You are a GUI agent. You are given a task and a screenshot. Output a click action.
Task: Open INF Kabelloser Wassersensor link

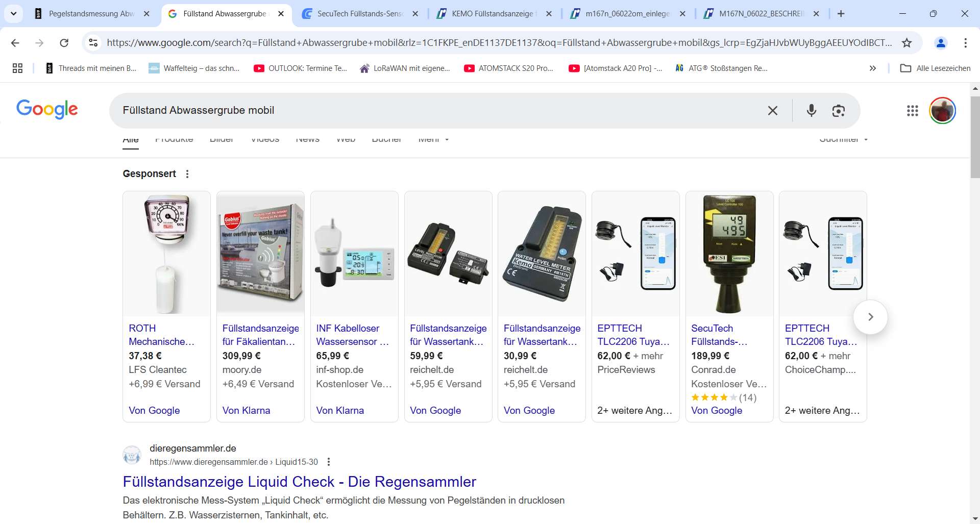[x=352, y=335]
